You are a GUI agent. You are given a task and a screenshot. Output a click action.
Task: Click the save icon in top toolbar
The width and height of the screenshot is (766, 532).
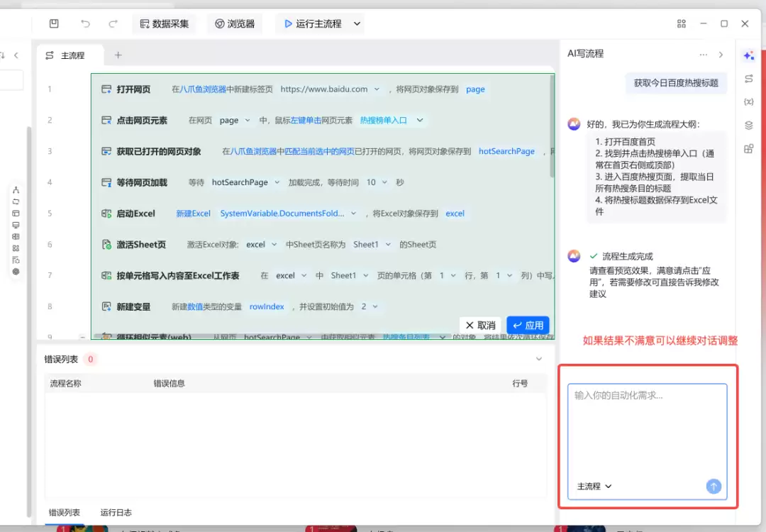click(54, 23)
